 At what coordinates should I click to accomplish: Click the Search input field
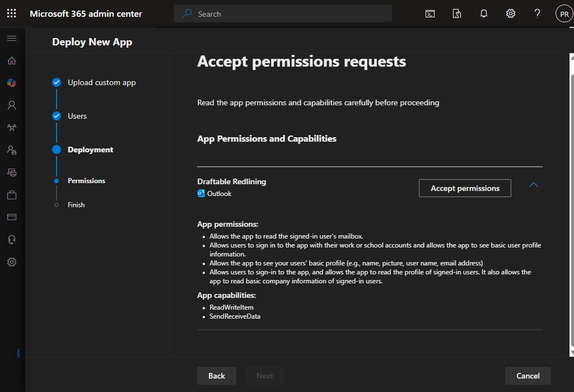283,14
